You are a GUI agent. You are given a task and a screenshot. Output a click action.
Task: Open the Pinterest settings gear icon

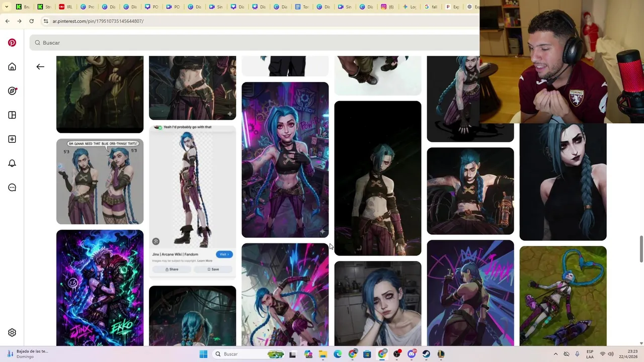click(x=12, y=332)
